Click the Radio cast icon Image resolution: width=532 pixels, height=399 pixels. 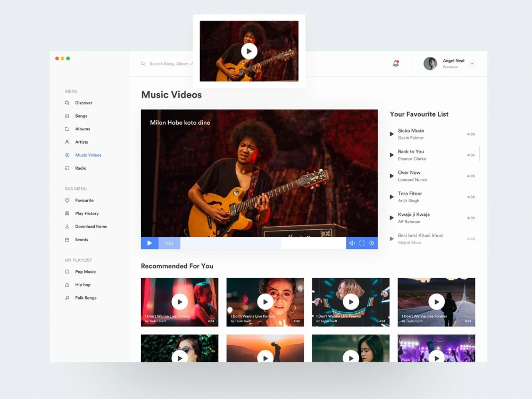[x=67, y=168]
